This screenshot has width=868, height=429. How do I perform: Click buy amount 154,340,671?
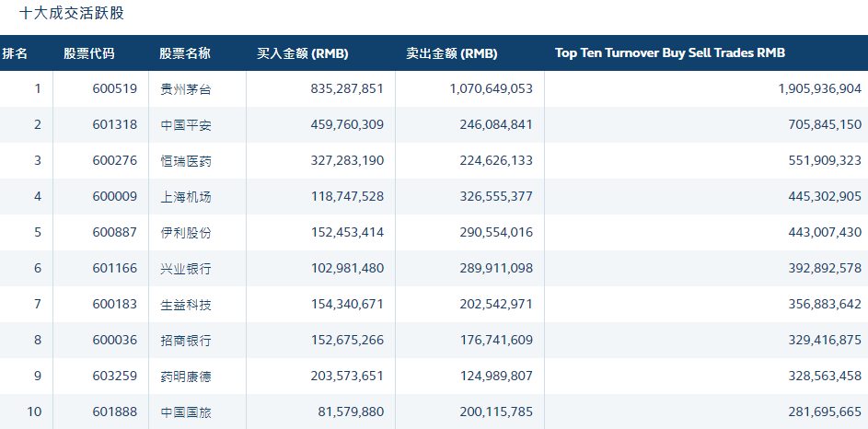[347, 304]
